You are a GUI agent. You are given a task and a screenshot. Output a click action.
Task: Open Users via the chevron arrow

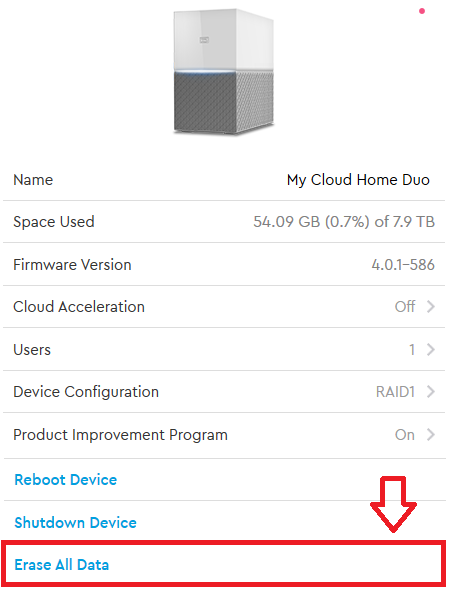coord(430,349)
